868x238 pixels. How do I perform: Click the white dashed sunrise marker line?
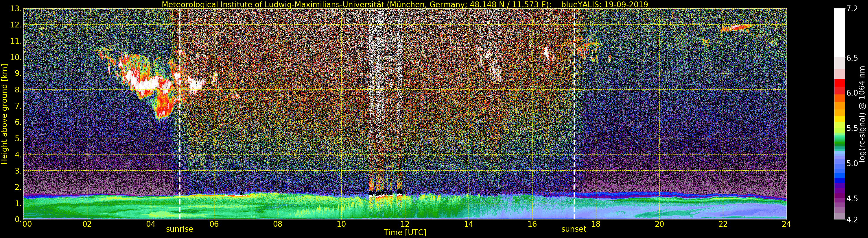[x=180, y=114]
